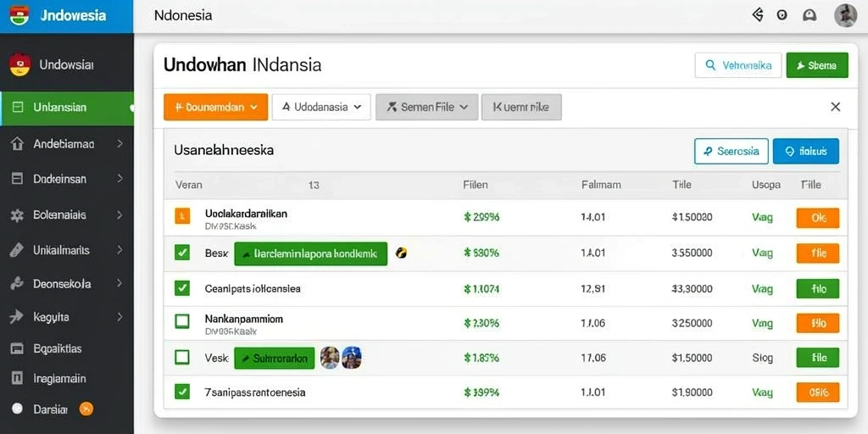Click the Undowsiai sidebar avatar icon

(19, 64)
